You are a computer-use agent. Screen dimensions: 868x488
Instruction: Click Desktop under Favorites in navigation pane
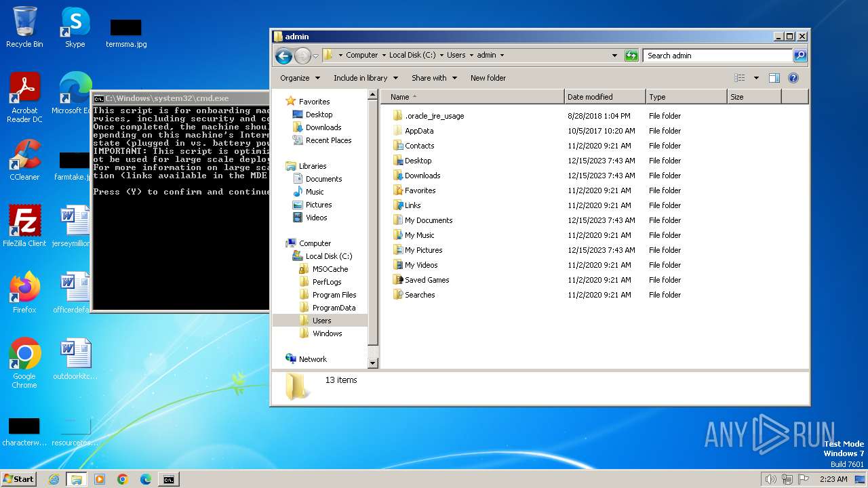pyautogui.click(x=312, y=115)
